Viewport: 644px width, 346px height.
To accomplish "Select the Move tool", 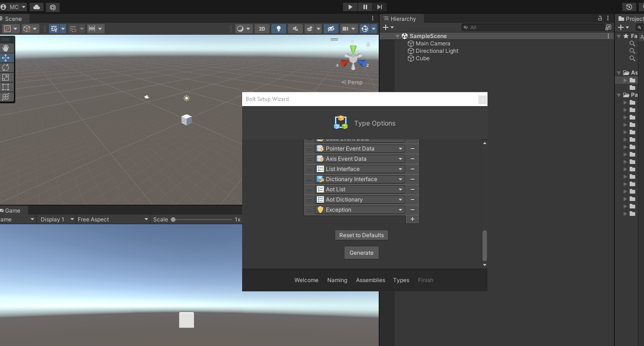I will click(6, 57).
